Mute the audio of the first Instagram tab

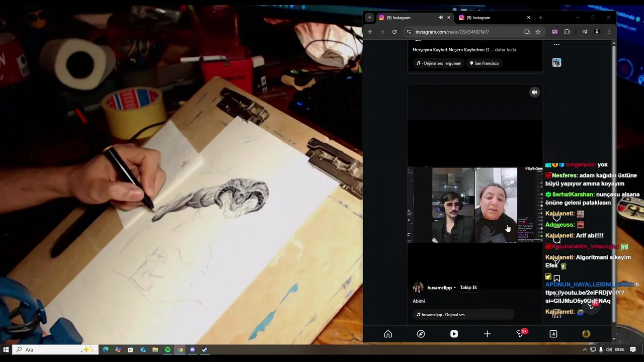tap(440, 18)
